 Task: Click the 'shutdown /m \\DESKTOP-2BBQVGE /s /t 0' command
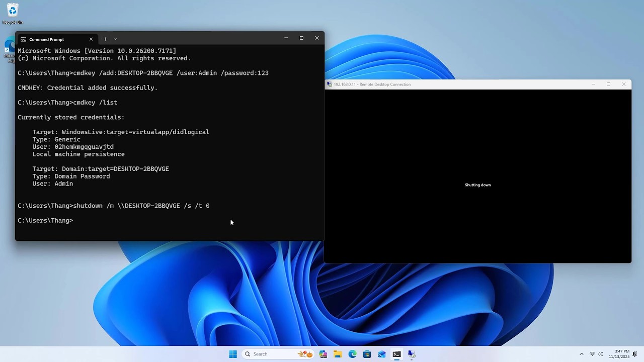point(141,206)
